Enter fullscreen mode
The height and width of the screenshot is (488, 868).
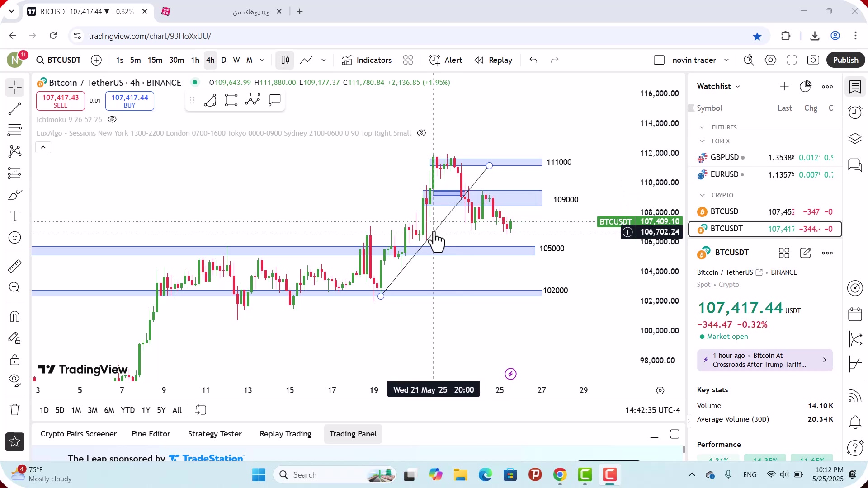click(792, 60)
